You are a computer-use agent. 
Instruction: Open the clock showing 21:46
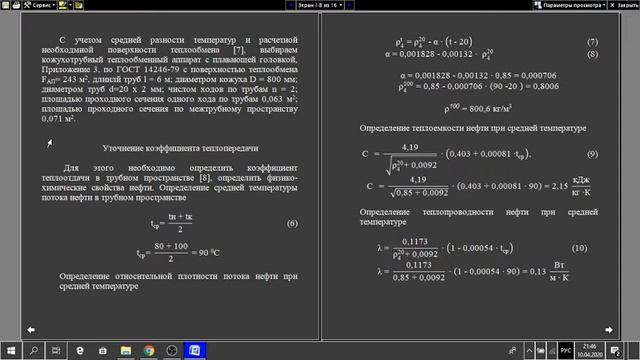[589, 350]
